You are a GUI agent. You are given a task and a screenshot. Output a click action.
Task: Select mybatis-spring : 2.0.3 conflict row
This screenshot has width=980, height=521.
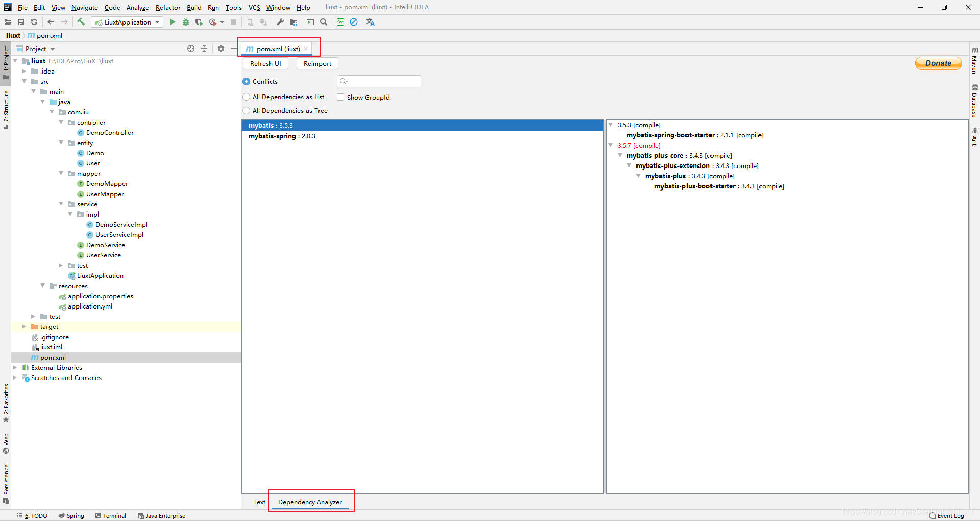[423, 136]
